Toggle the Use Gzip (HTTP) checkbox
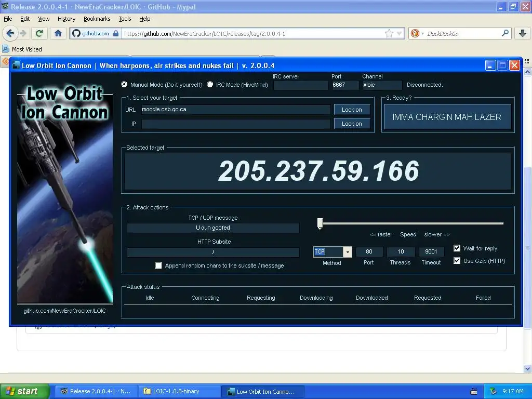The width and height of the screenshot is (532, 399). point(457,261)
